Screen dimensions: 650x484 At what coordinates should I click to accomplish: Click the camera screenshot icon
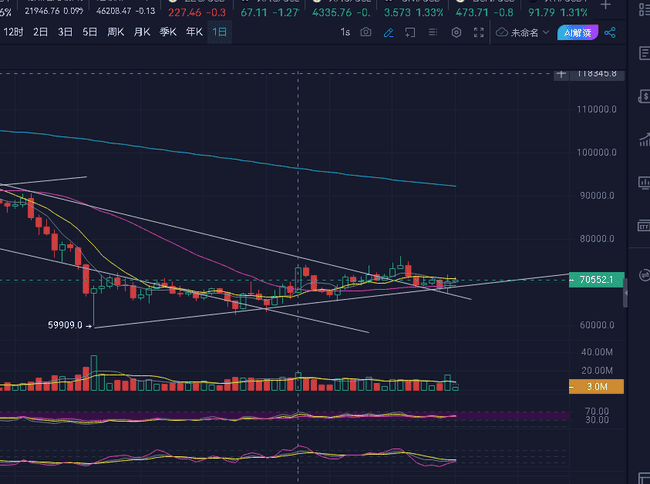tap(366, 33)
